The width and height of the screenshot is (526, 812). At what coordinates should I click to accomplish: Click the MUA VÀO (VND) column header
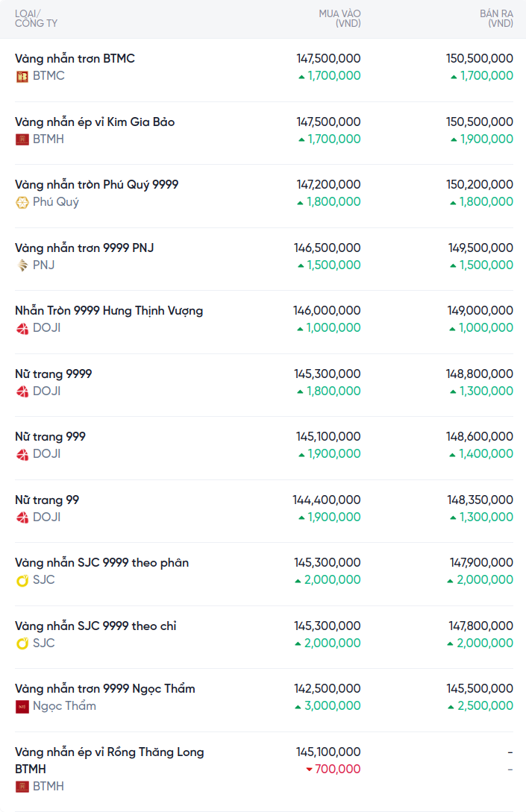coord(339,19)
